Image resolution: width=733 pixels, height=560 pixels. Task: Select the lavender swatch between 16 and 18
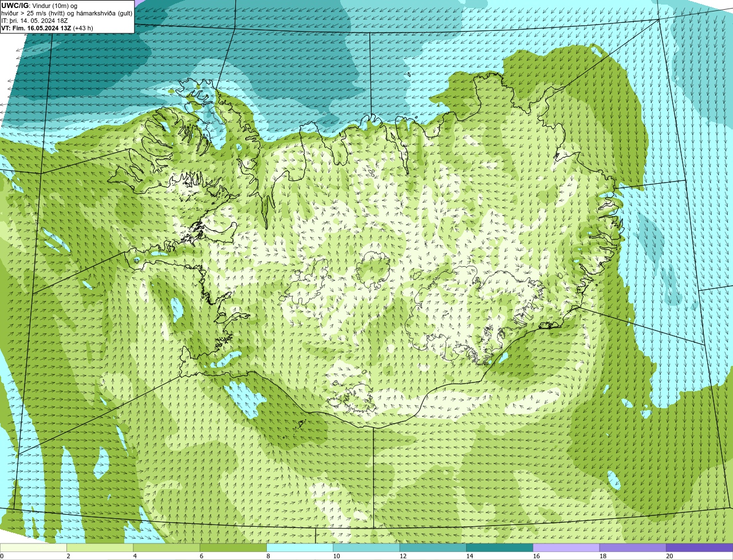[x=566, y=547]
